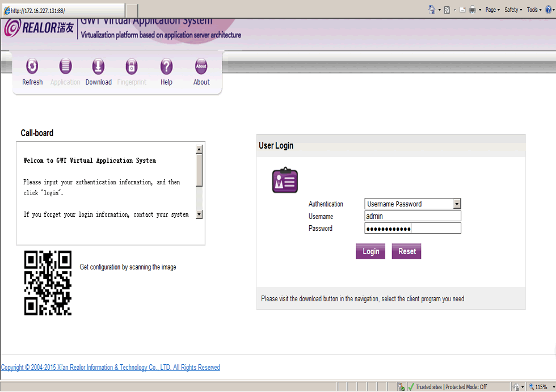Click the Home icon in browser toolbar

432,10
